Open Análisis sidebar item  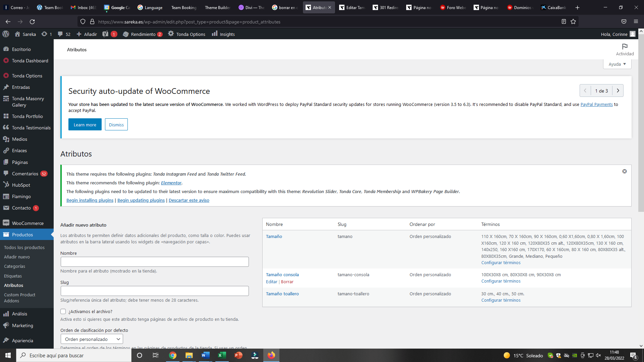point(27,314)
